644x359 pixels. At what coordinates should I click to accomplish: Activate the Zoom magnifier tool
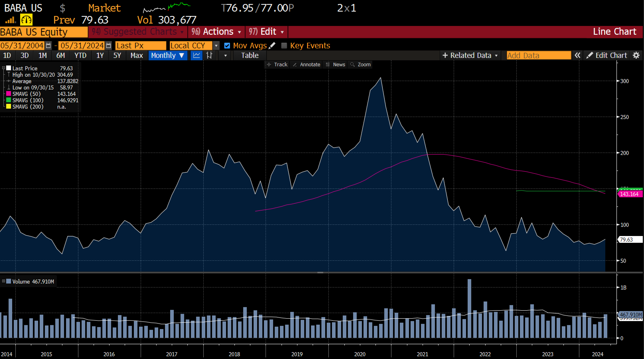(x=361, y=64)
